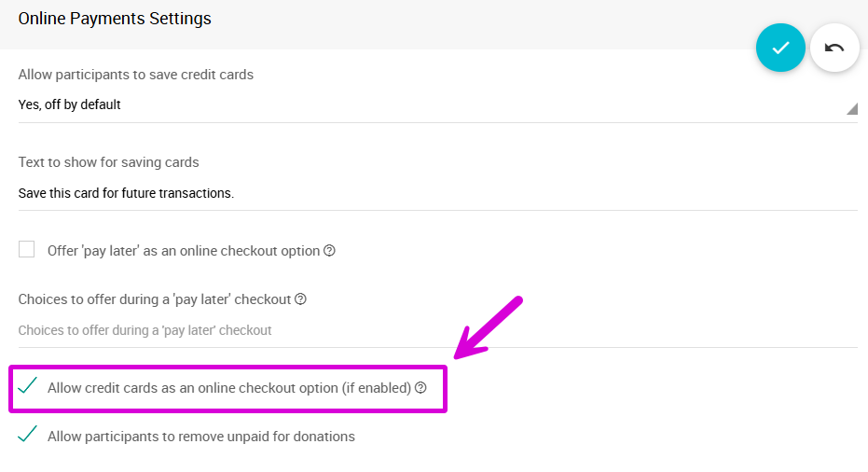The image size is (868, 472).
Task: Toggle the remove unpaid for donations checkmark
Action: (28, 435)
